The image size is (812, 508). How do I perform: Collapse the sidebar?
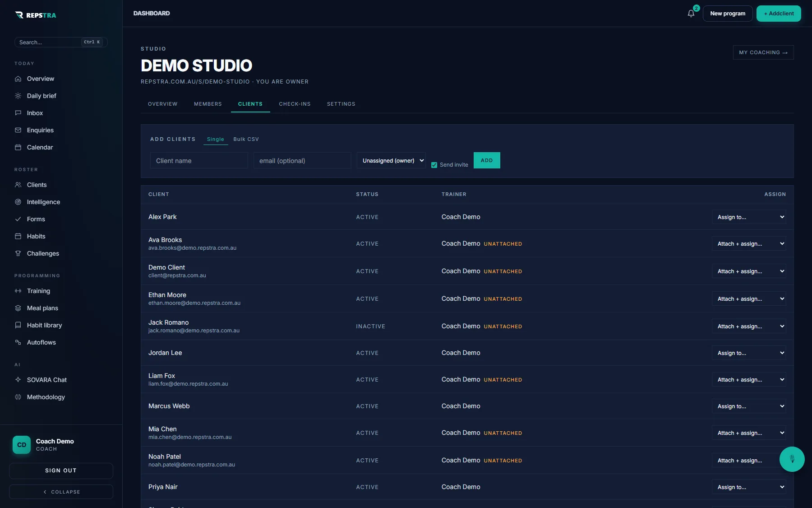coord(61,492)
